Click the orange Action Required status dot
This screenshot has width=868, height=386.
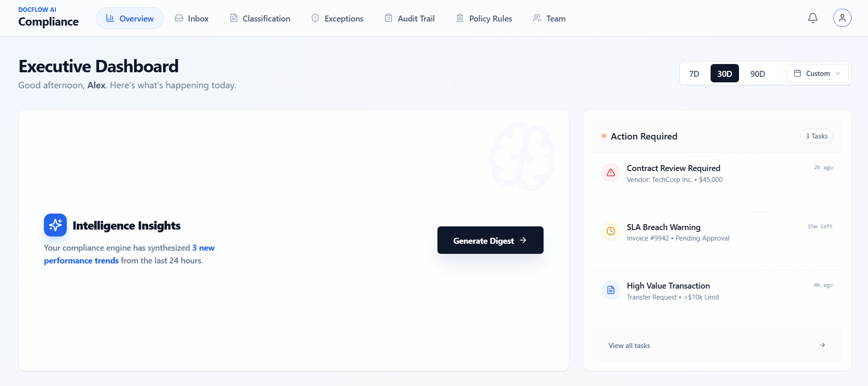pyautogui.click(x=604, y=136)
